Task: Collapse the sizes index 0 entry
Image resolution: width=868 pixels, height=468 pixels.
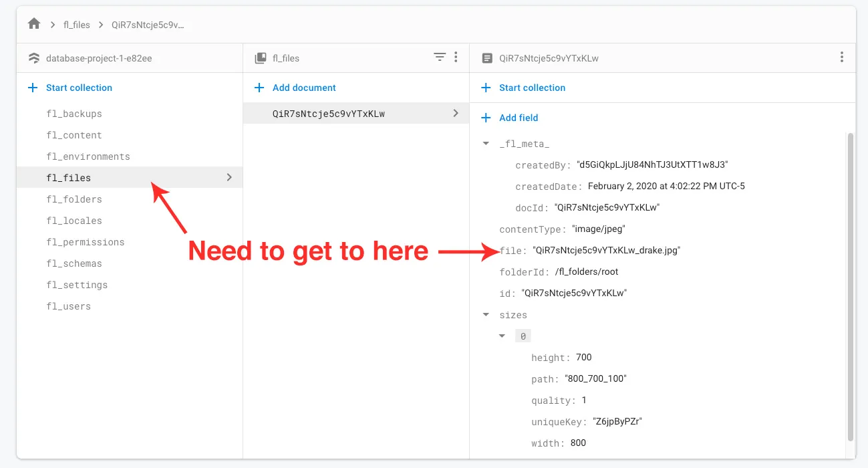Action: pyautogui.click(x=502, y=336)
